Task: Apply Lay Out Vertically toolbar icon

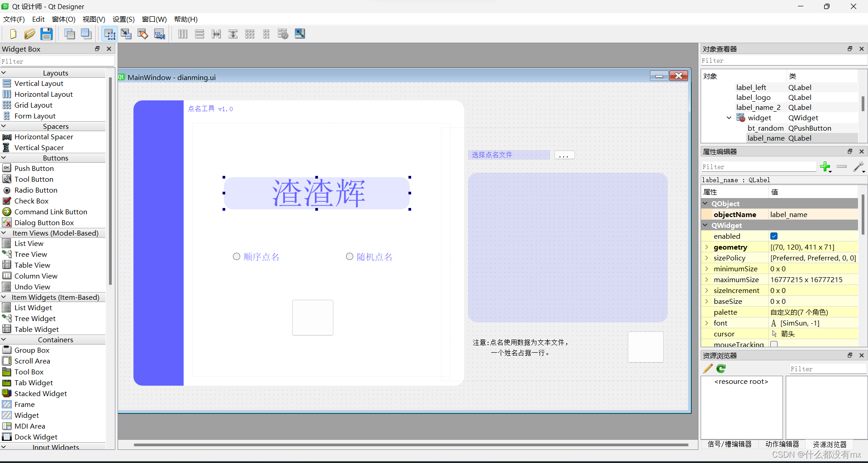Action: click(199, 34)
